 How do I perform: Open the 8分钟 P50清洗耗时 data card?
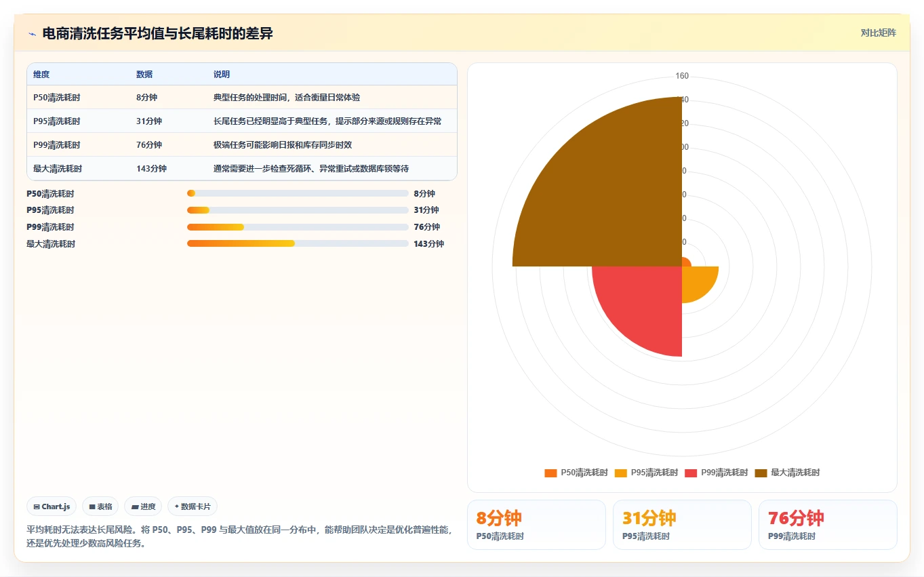536,525
